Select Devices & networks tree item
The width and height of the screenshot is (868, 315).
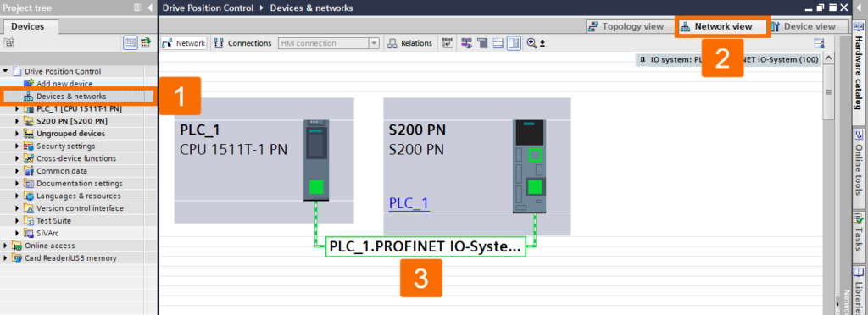71,97
